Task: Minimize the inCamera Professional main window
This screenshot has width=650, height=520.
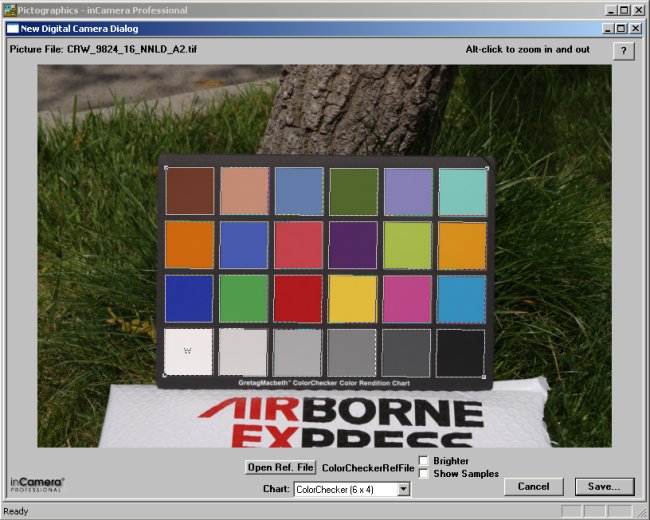Action: [611, 10]
